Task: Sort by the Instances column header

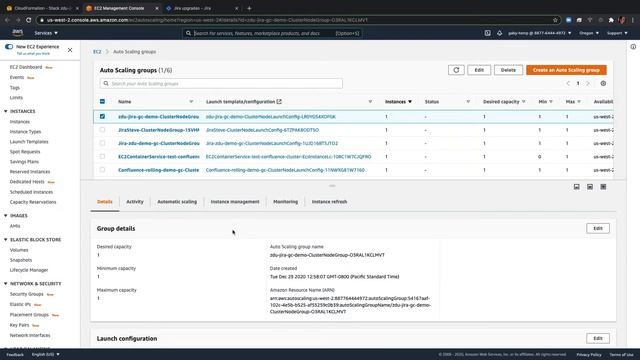Action: (398, 102)
